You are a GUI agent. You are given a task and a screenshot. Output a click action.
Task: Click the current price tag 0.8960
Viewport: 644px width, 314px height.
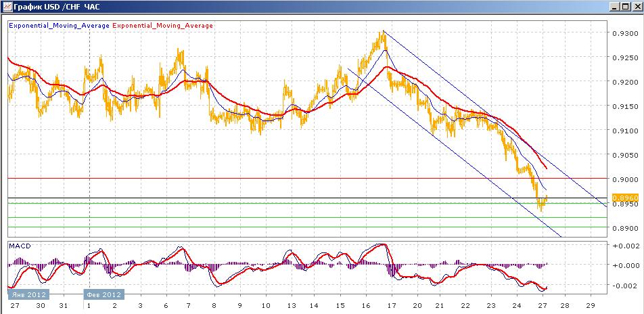[626, 198]
